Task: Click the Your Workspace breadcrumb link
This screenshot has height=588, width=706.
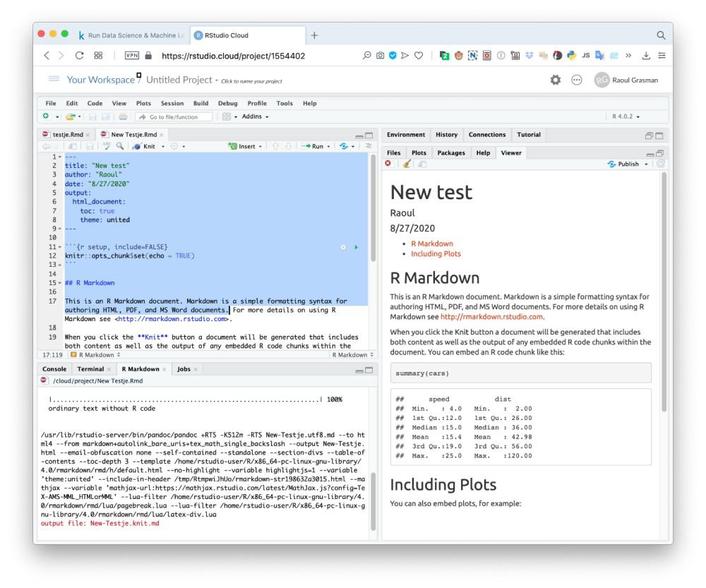Action: [101, 80]
